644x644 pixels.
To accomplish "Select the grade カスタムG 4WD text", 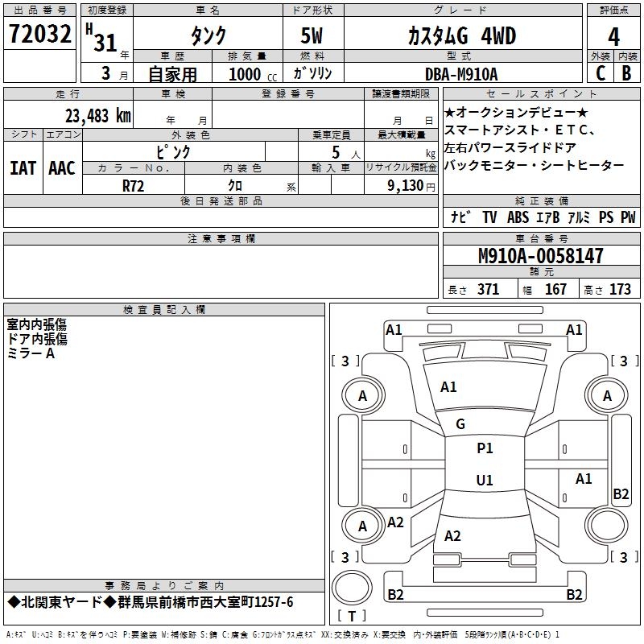I will (x=461, y=36).
